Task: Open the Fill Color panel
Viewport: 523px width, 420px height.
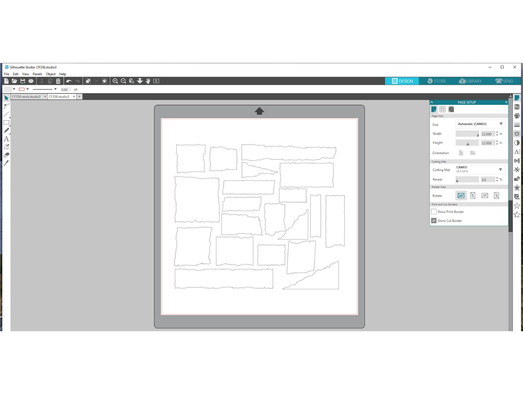Action: click(517, 116)
